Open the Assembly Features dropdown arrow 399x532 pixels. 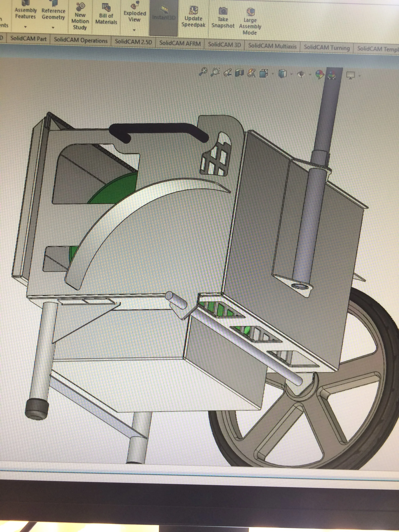coord(25,27)
